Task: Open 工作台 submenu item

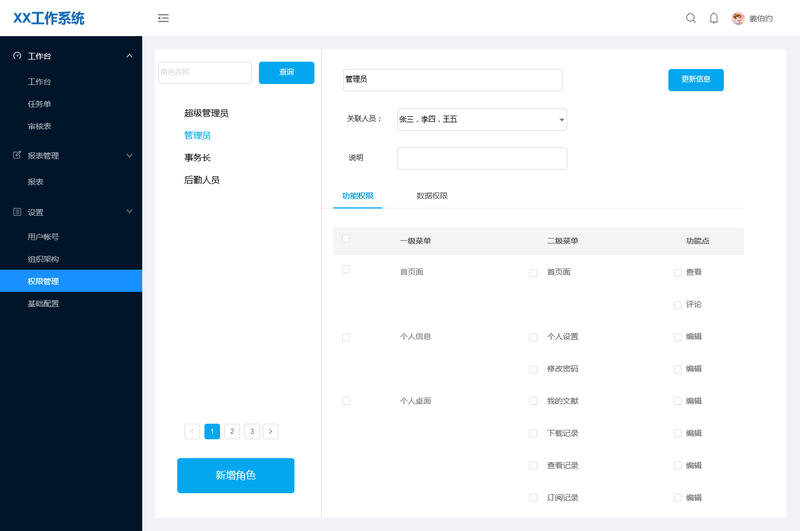Action: click(x=39, y=82)
